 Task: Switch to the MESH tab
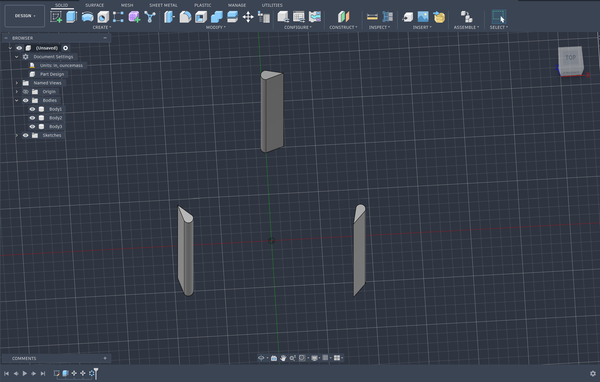coord(127,5)
